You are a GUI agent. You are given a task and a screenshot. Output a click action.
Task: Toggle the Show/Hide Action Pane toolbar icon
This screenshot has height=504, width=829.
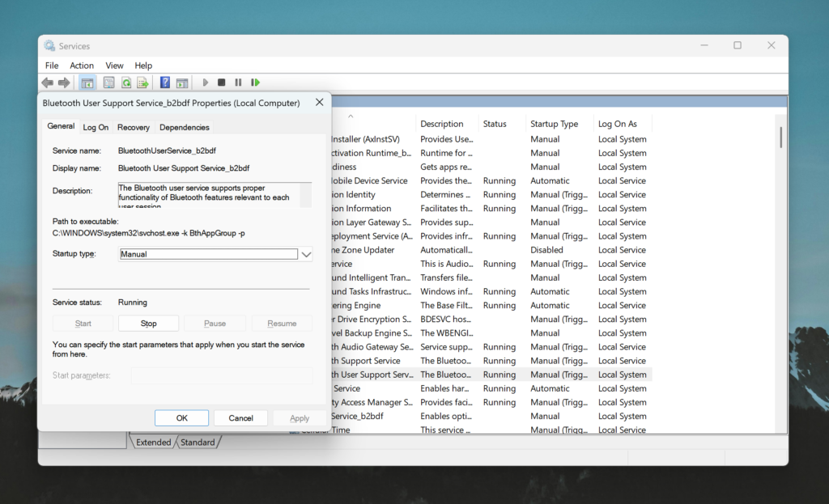182,83
